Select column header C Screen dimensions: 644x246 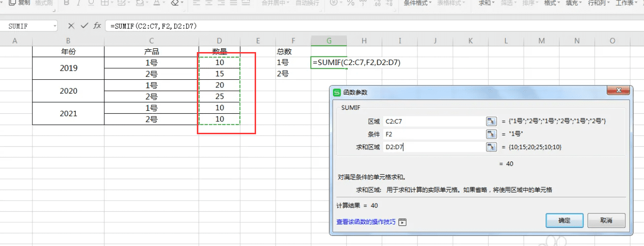click(x=151, y=41)
